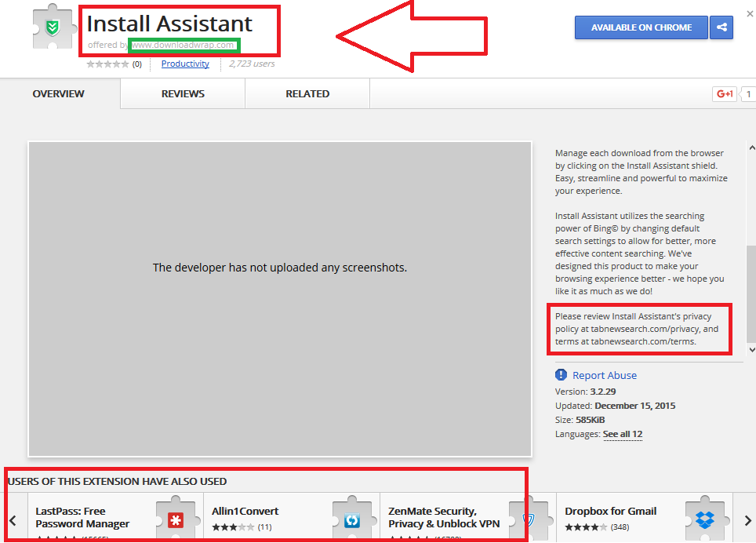Open Dropbox for Gmail extension title
The height and width of the screenshot is (543, 756).
point(610,511)
